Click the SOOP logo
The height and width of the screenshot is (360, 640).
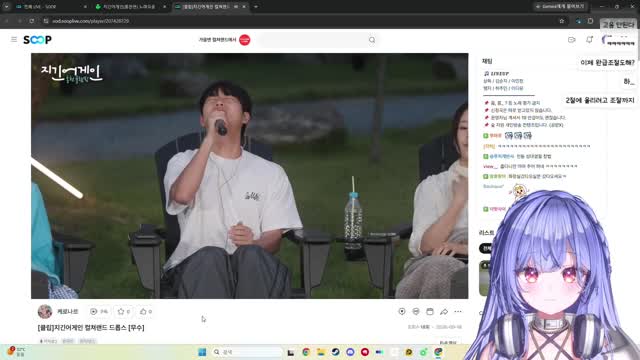click(x=37, y=40)
